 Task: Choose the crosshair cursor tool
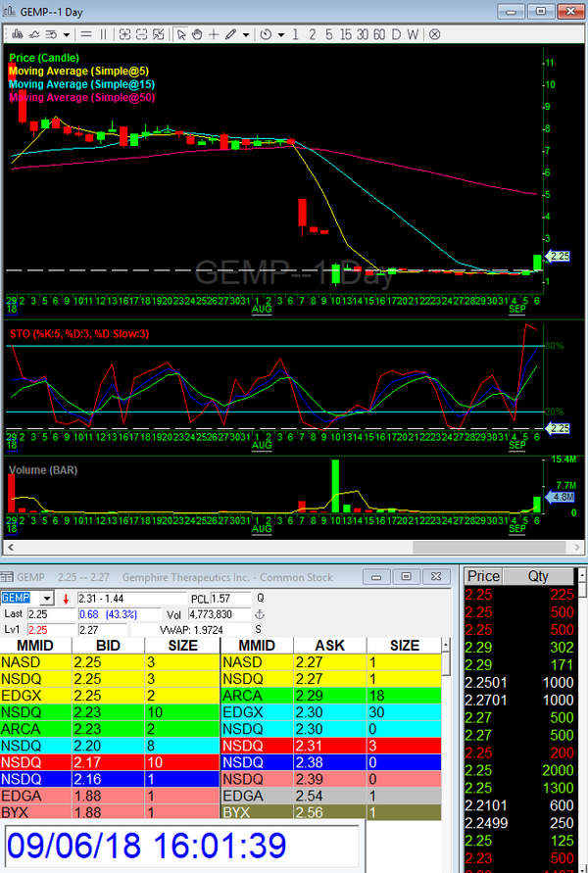click(x=213, y=34)
